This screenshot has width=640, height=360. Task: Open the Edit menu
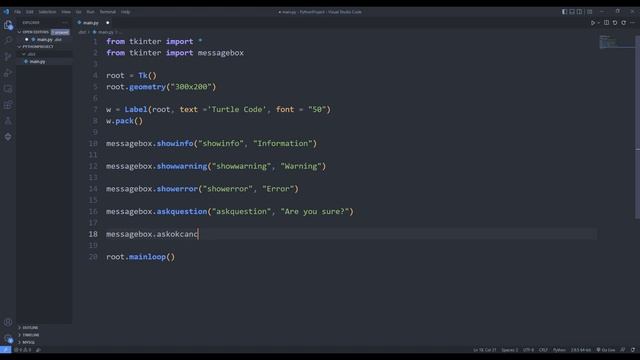coord(30,12)
